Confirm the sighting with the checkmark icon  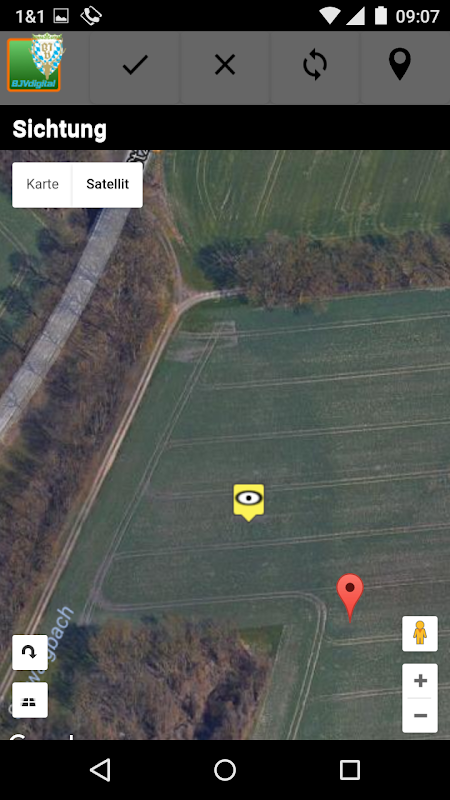point(135,65)
